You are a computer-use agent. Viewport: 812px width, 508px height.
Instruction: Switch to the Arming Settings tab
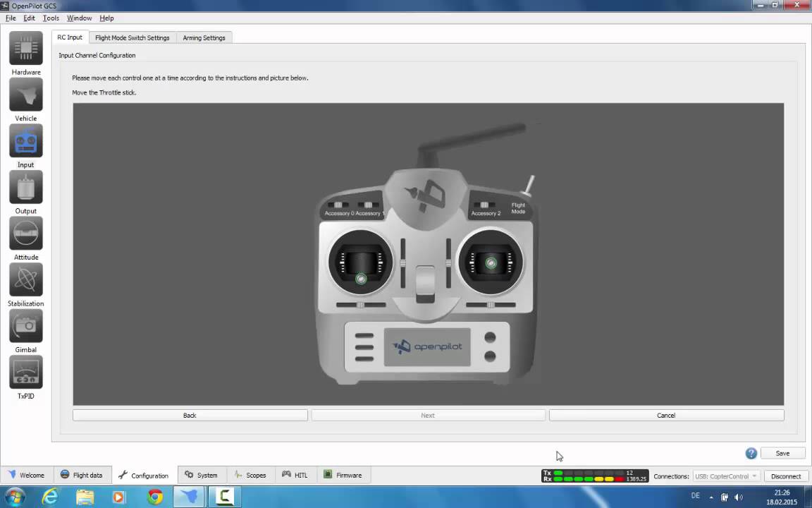point(204,38)
